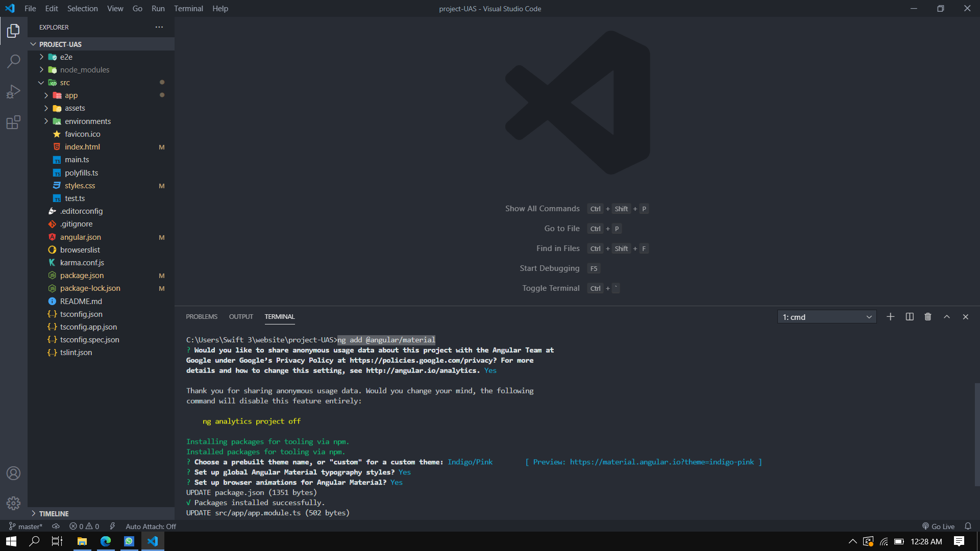Screen dimensions: 980x551
Task: Split the terminal pane
Action: click(x=910, y=317)
